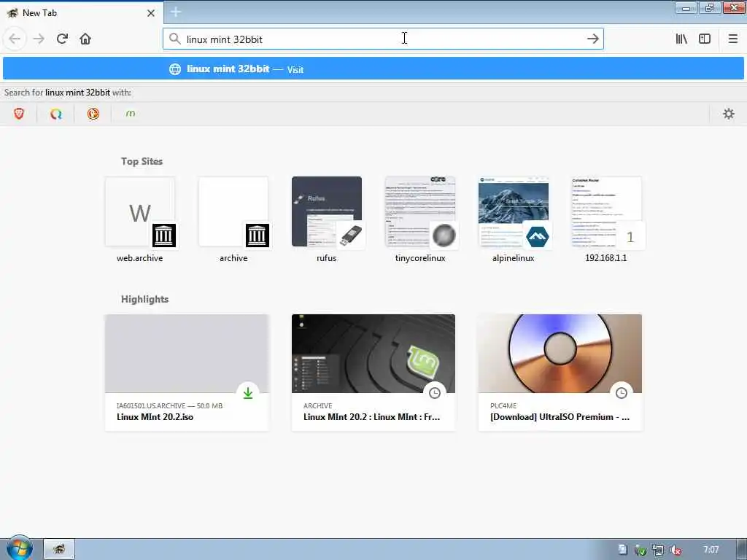Click the history clock icon on Linux MInt card
This screenshot has width=747, height=560.
(435, 393)
